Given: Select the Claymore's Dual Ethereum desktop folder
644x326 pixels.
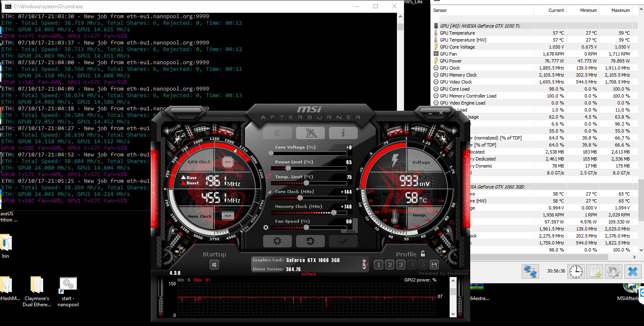Looking at the screenshot, I should (x=37, y=291).
